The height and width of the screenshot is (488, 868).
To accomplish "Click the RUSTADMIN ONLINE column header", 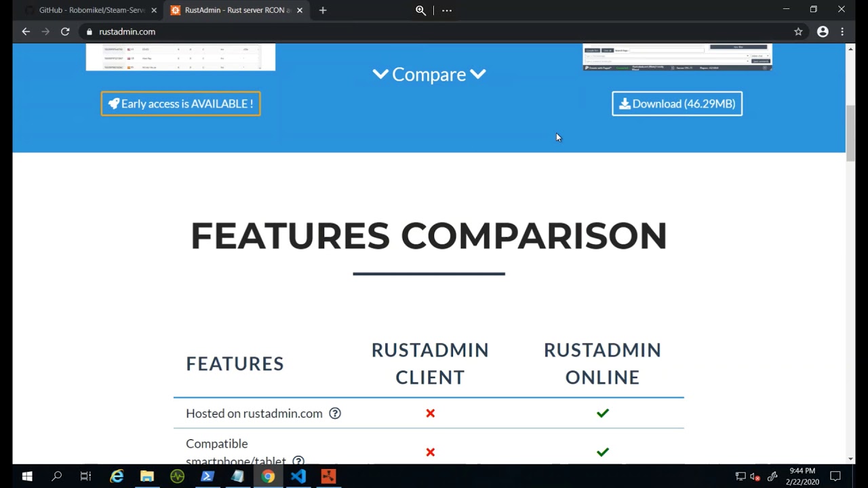I will coord(602,364).
